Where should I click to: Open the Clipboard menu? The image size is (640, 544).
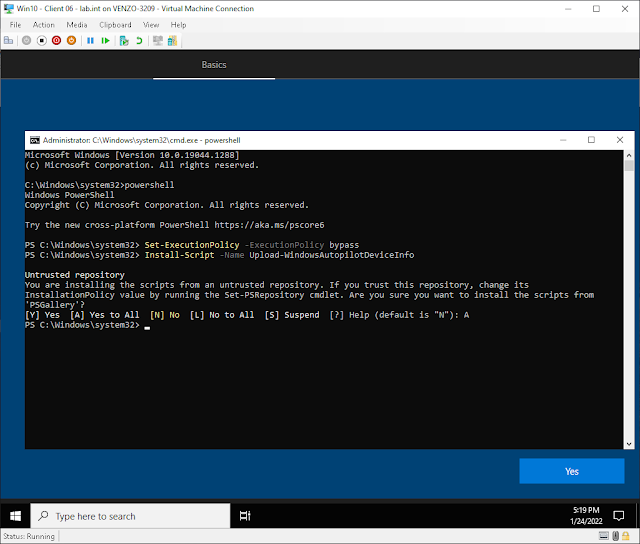pos(115,25)
